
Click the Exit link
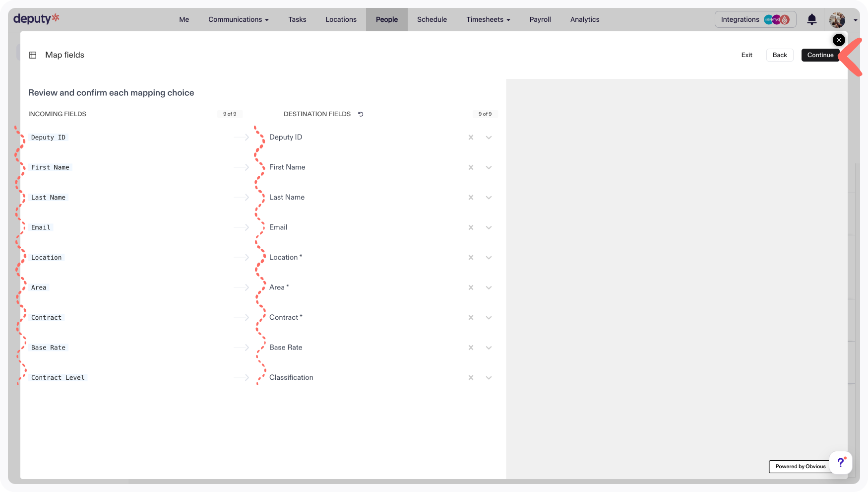pos(746,55)
